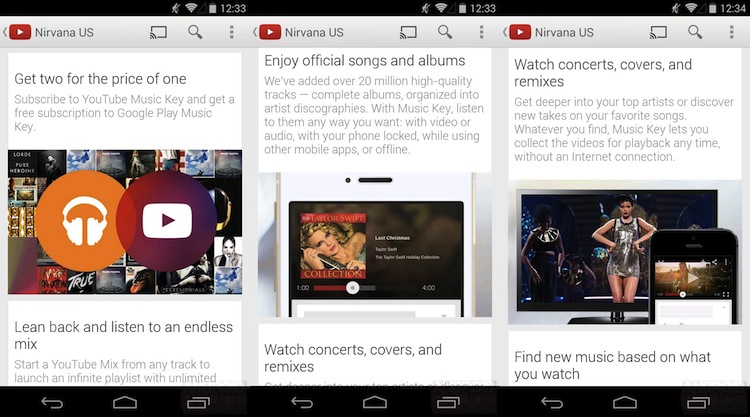The image size is (750, 417).
Task: Tap 'Subscribe to YouTube Music Key' description text
Action: tap(124, 113)
